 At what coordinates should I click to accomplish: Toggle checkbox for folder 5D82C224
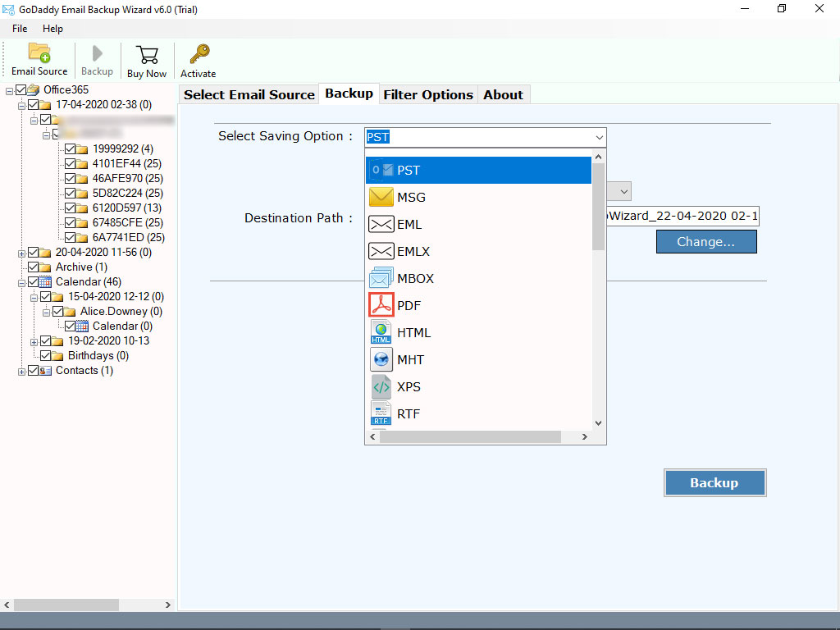coord(70,193)
